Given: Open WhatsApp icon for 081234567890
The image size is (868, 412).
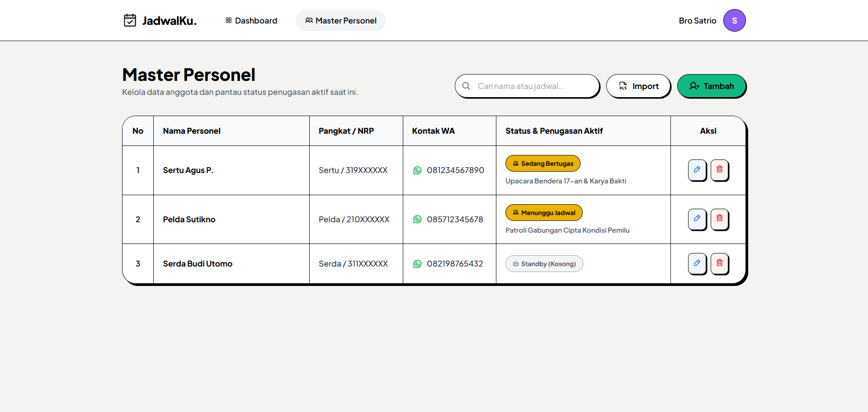Looking at the screenshot, I should click(417, 170).
